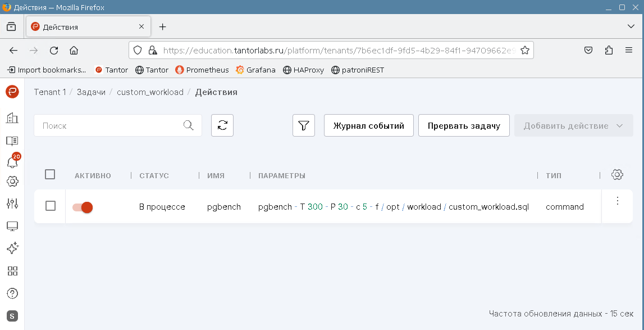
Task: Toggle the pgbench action active switch
Action: 83,207
